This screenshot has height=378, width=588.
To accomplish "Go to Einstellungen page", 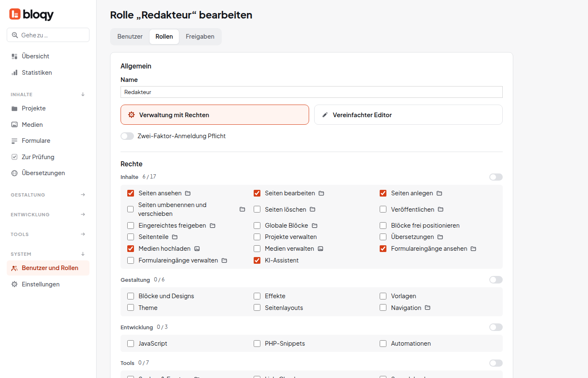I will click(48, 284).
